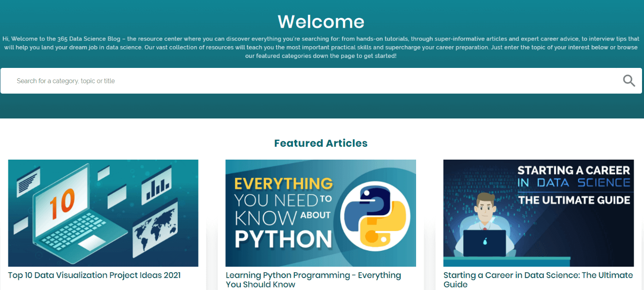This screenshot has height=290, width=644.
Task: Click the yellow EVERYTHING text in Python banner
Action: [x=283, y=184]
